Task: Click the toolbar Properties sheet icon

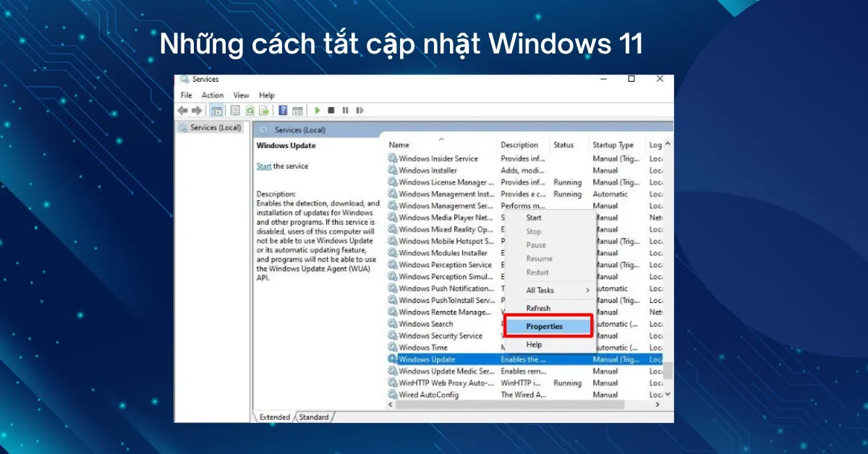Action: tap(234, 111)
